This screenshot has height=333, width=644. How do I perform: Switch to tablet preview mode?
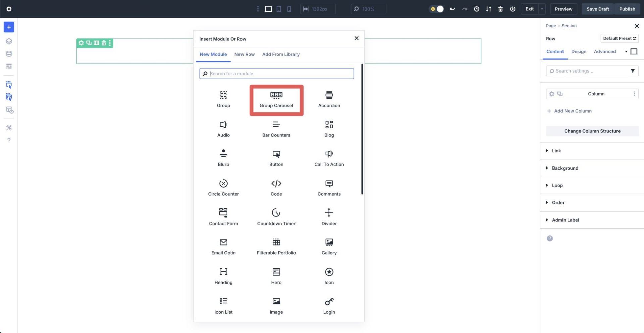(x=279, y=9)
